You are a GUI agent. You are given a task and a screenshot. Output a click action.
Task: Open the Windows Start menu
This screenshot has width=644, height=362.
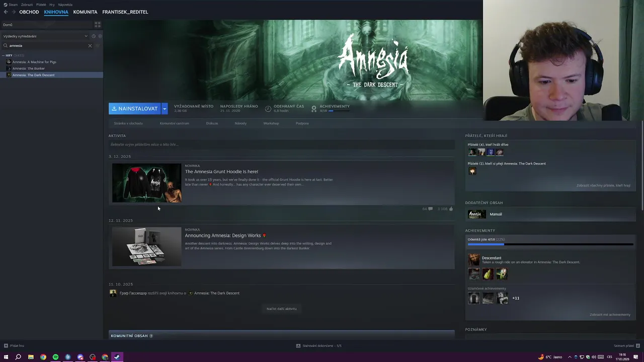click(x=6, y=357)
